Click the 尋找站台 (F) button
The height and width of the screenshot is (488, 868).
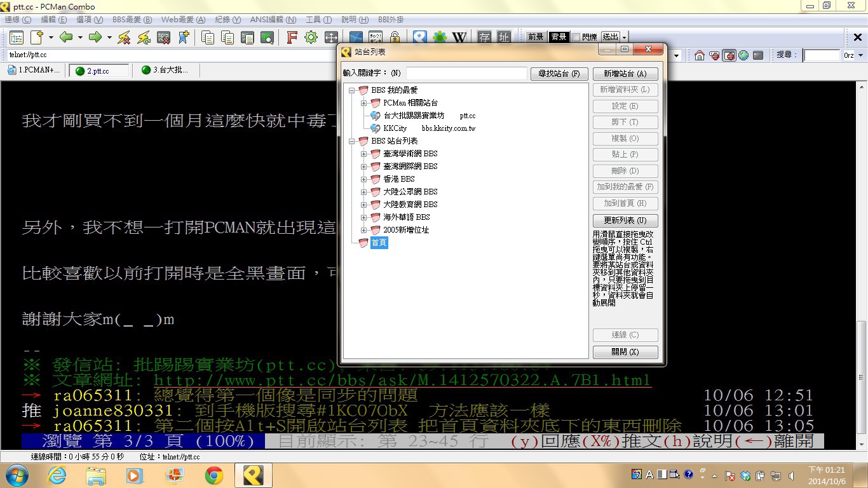click(x=559, y=74)
